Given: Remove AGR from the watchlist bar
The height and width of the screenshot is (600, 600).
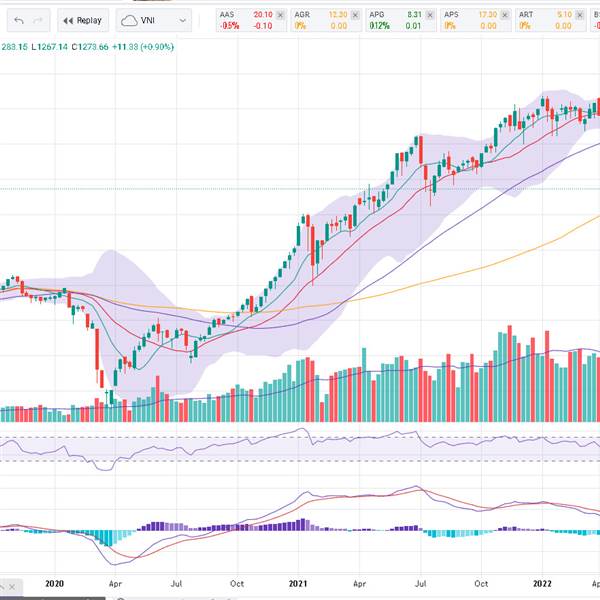Looking at the screenshot, I should [355, 15].
